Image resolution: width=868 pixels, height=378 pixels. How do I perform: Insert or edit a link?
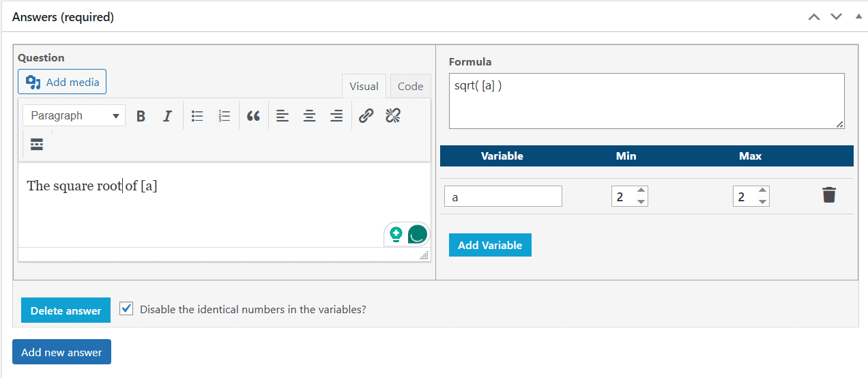pos(366,116)
